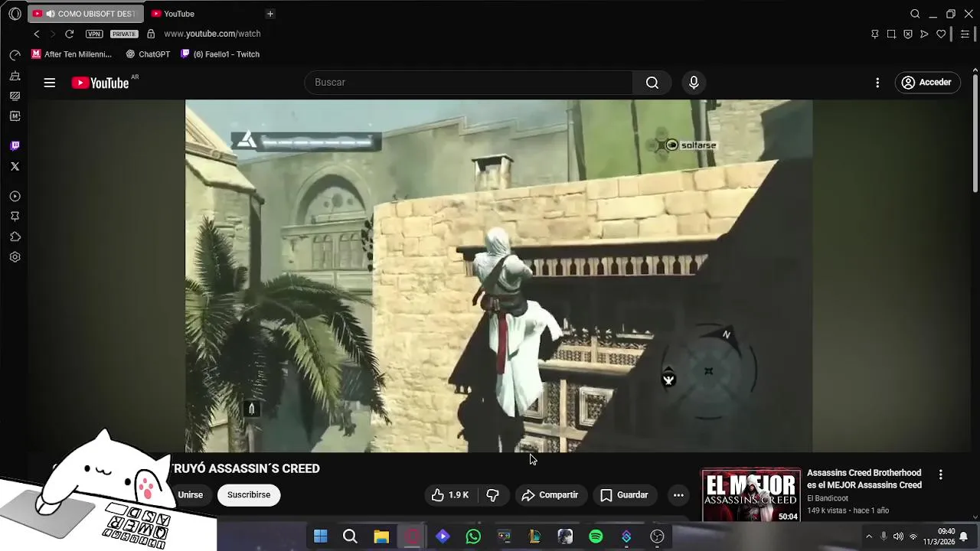Open the Windows Start menu
Image resolution: width=980 pixels, height=551 pixels.
coord(320,536)
